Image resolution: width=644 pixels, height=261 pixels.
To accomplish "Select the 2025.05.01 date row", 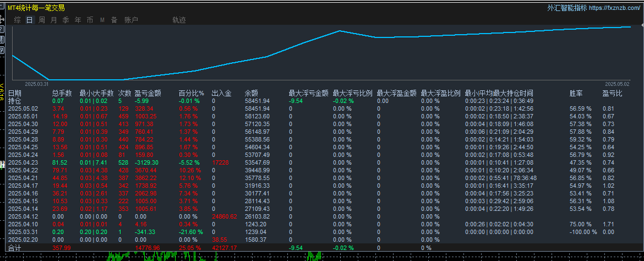I will 23,116.
